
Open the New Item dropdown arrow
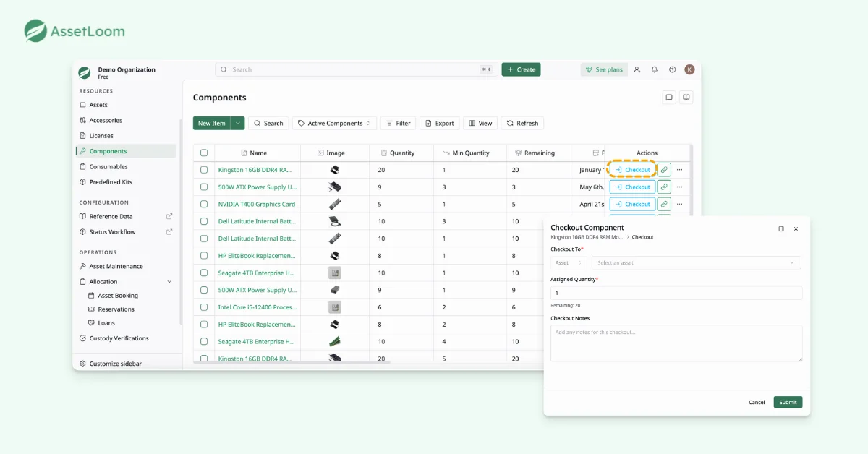238,123
